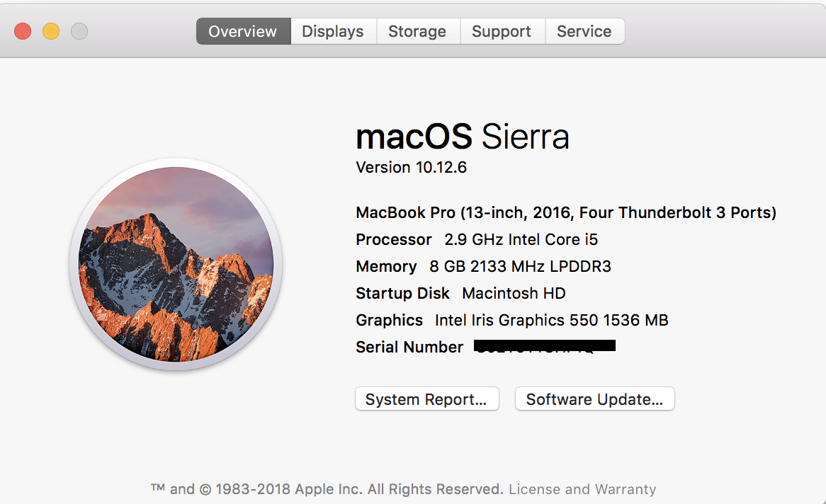Click the macOS Sierra mountain icon
This screenshot has width=826, height=504.
[x=176, y=264]
